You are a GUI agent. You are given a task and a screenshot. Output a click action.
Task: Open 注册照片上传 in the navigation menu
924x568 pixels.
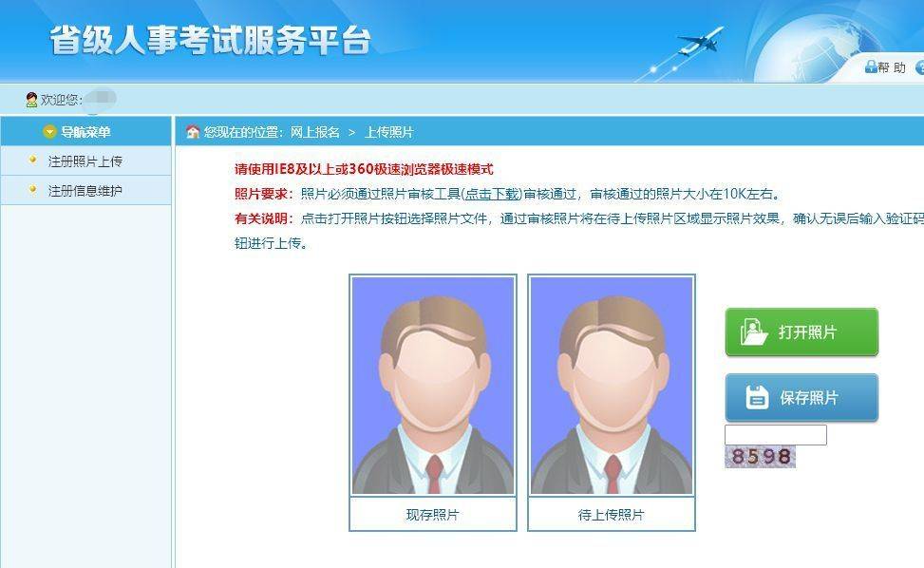coord(85,161)
